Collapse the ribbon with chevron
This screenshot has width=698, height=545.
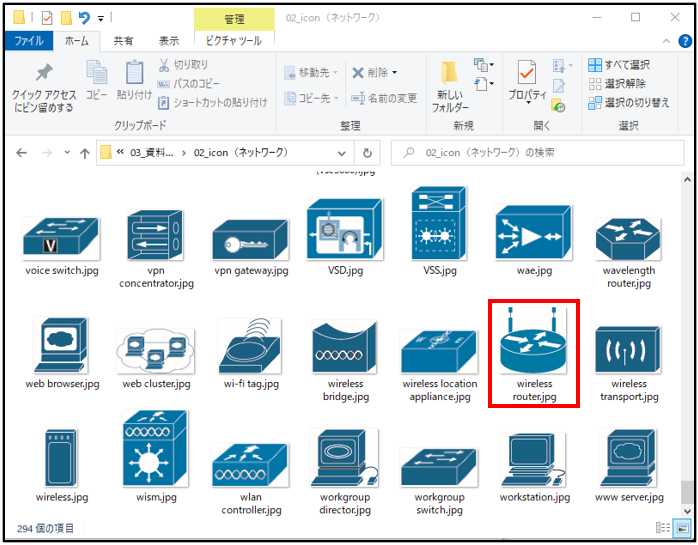(x=666, y=41)
